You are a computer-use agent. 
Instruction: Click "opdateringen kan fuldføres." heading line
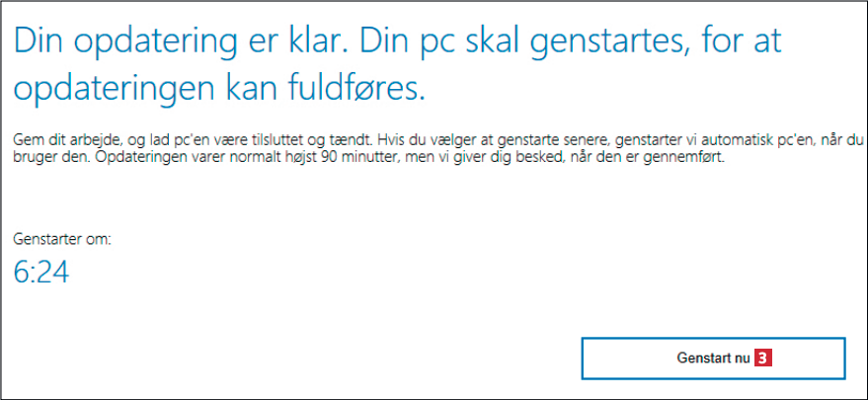click(218, 89)
